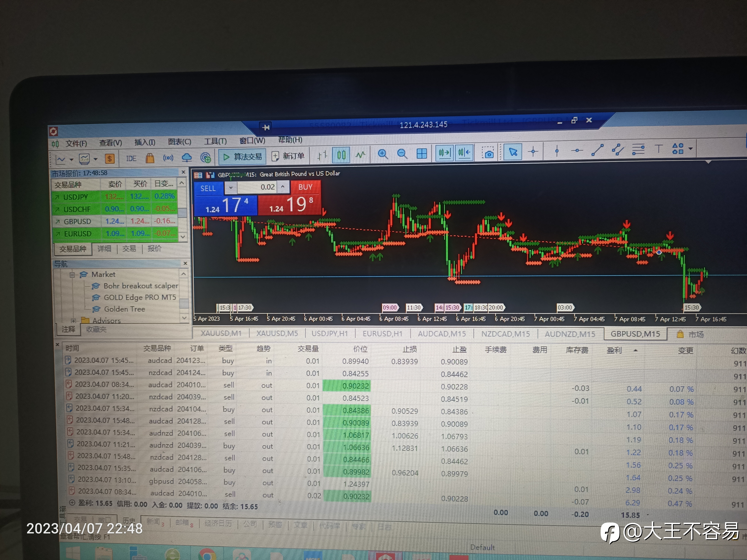Open the dropdown arrow beside the templates icon
The width and height of the screenshot is (747, 560).
pos(96,159)
